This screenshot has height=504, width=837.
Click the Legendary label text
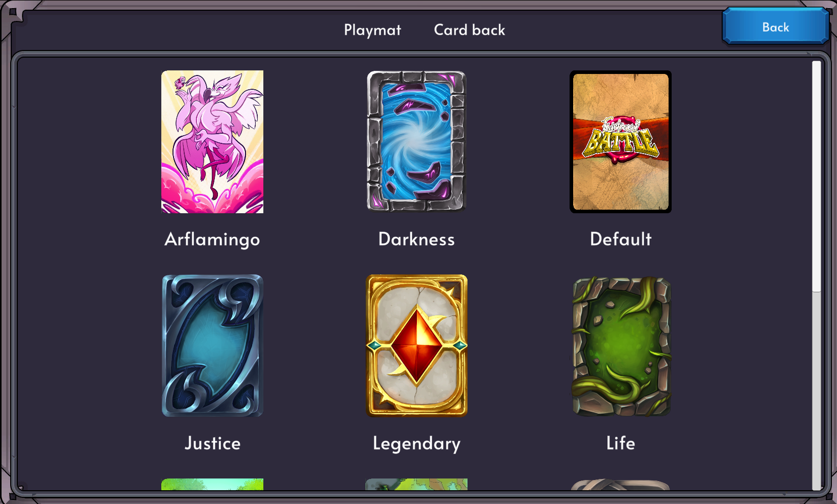click(416, 444)
